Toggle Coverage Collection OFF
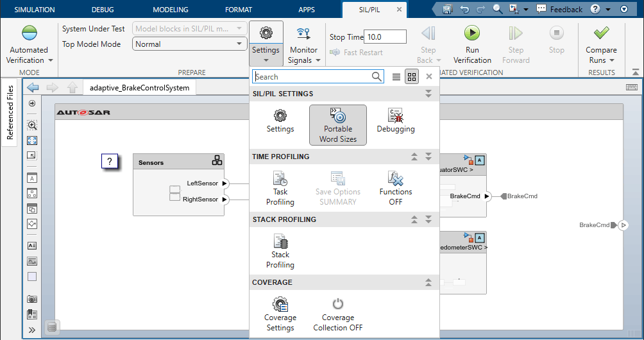The width and height of the screenshot is (644, 340). (x=338, y=314)
